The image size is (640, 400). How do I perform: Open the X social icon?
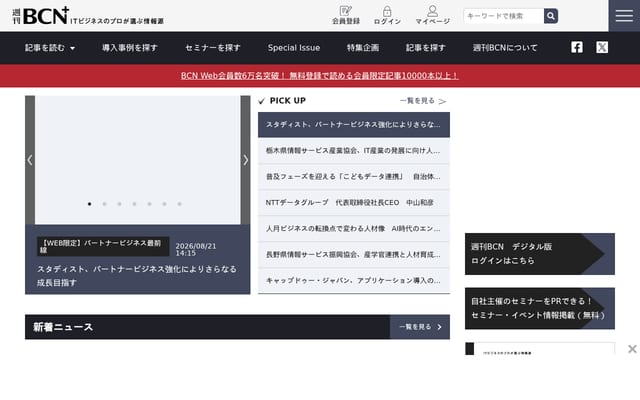click(602, 47)
